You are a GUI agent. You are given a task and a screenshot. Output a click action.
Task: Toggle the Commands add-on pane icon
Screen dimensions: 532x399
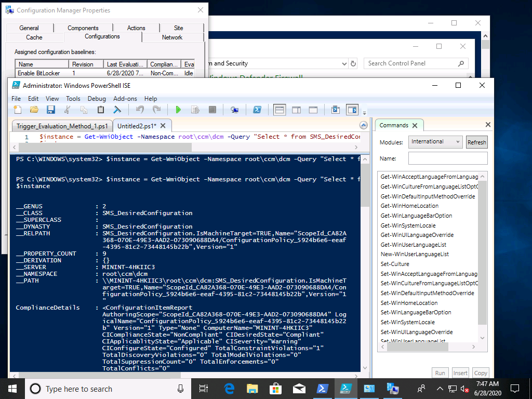(352, 110)
